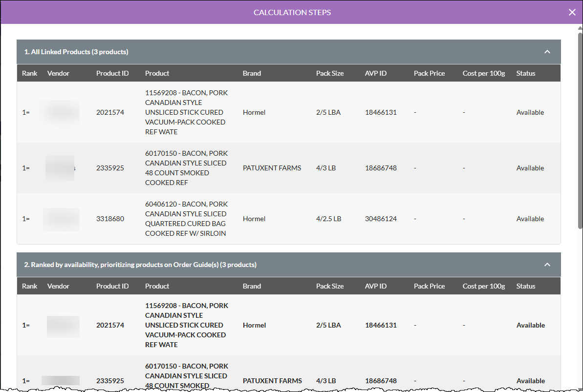The width and height of the screenshot is (583, 392).
Task: Close the Calculation Steps dialog
Action: 572,12
